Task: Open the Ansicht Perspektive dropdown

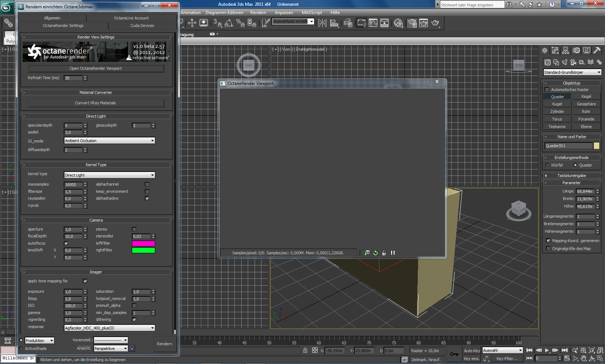Action: pyautogui.click(x=111, y=349)
